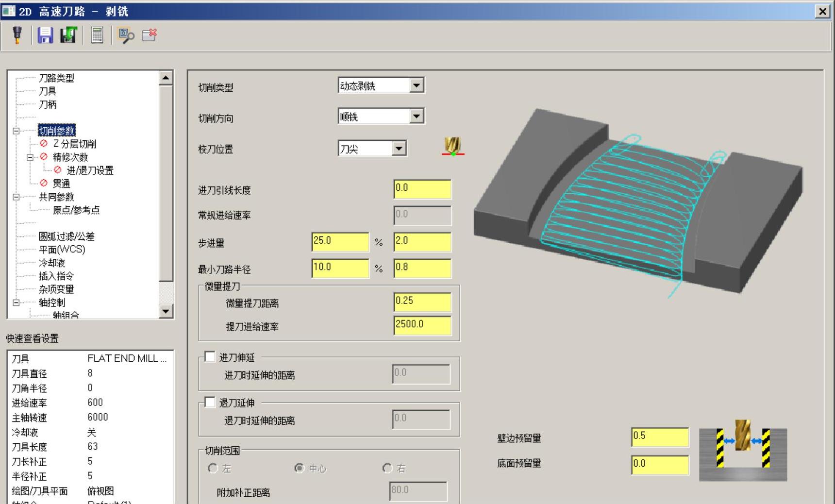This screenshot has width=835, height=504.
Task: Select 圆弧过滤/公差 in the tree
Action: click(67, 236)
